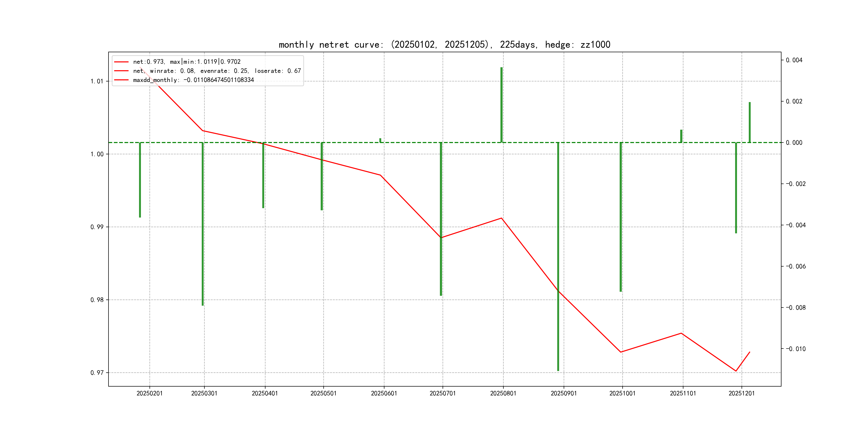Image resolution: width=868 pixels, height=434 pixels.
Task: Click the 20251201 x-axis label
Action: [741, 393]
